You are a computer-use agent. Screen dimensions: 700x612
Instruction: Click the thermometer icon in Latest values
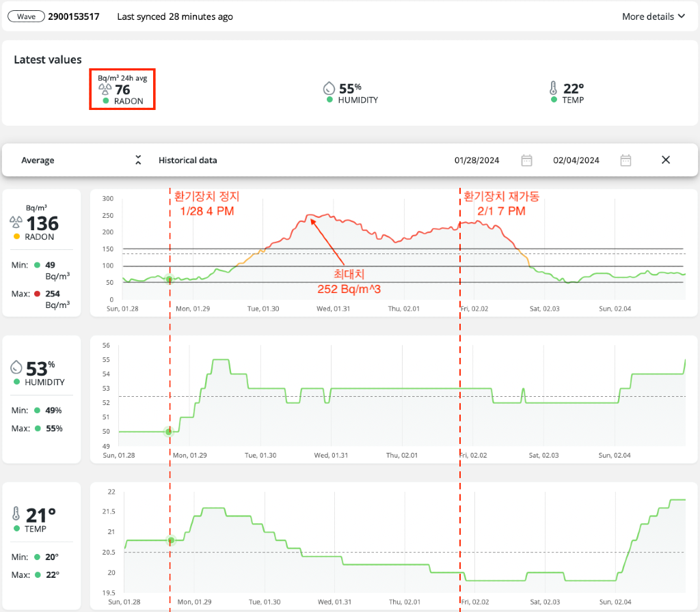(553, 88)
